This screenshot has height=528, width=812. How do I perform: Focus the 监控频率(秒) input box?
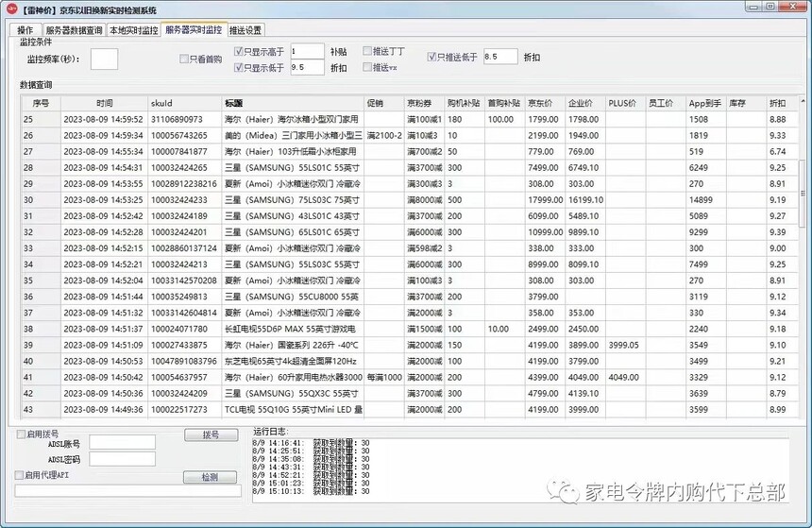point(104,60)
